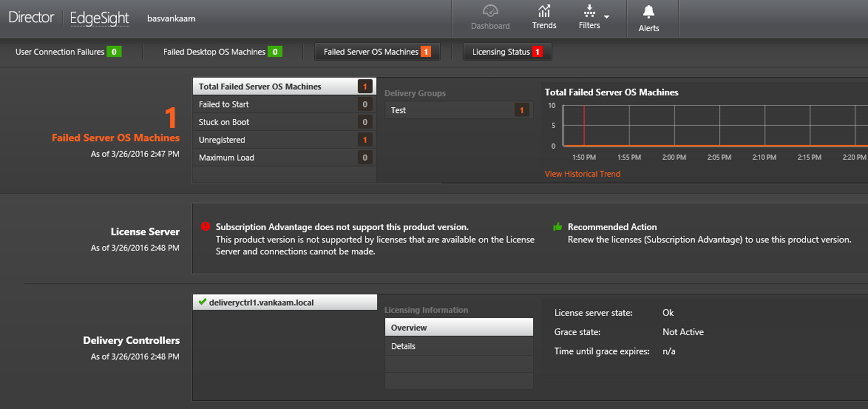868x409 pixels.
Task: Click the basvankaam username
Action: click(x=171, y=18)
